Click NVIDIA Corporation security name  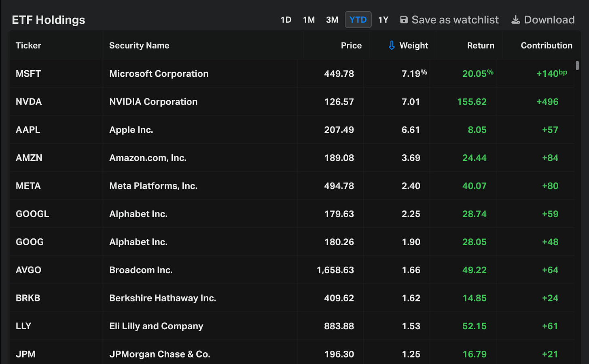click(153, 102)
